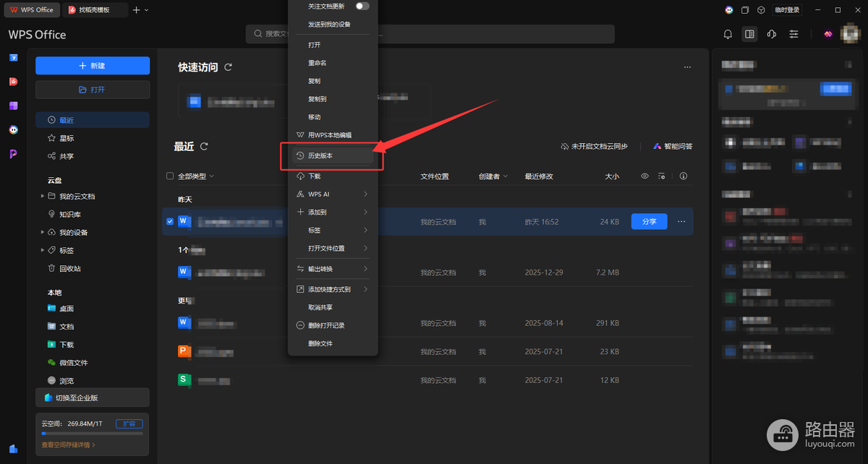
Task: Open the 快速访问 more options menu
Action: coord(687,67)
